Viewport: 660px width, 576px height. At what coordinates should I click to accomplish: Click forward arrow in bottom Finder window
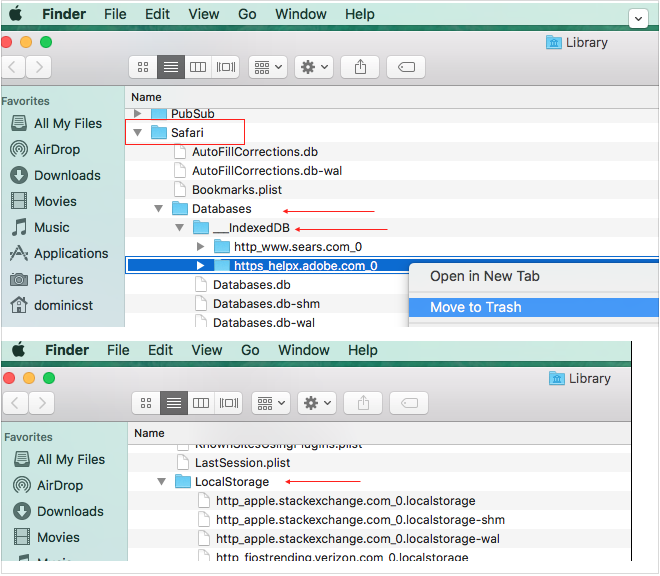pyautogui.click(x=42, y=403)
